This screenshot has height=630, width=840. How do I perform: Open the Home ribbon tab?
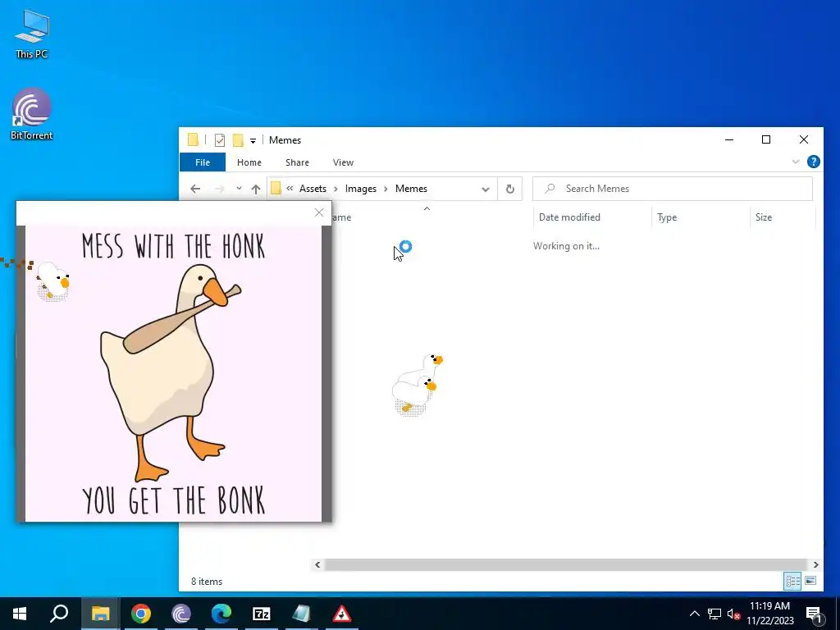(249, 162)
